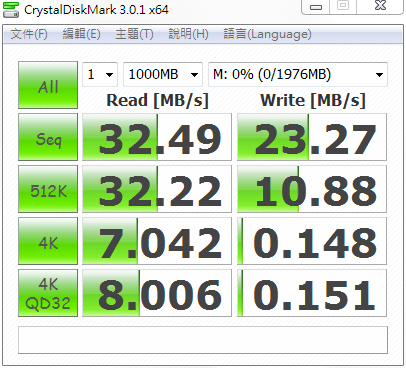Open the 文件(F) menu
This screenshot has height=368, width=406.
click(29, 34)
